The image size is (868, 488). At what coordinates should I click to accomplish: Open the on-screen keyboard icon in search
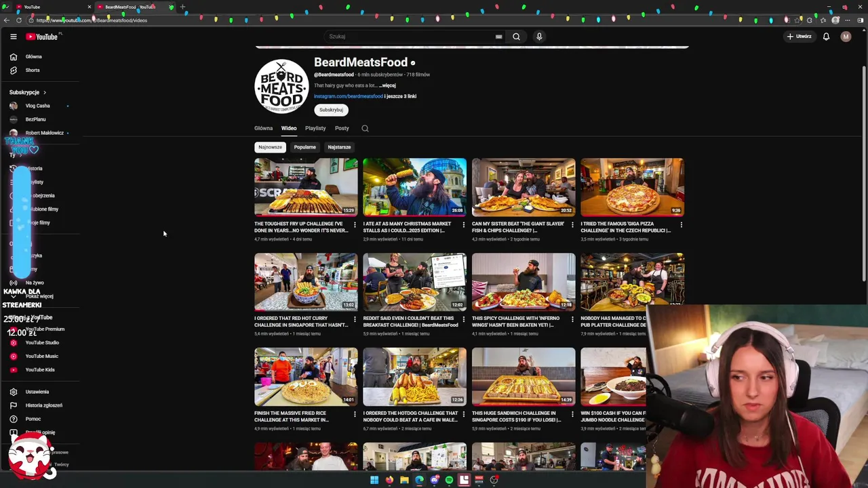click(498, 37)
